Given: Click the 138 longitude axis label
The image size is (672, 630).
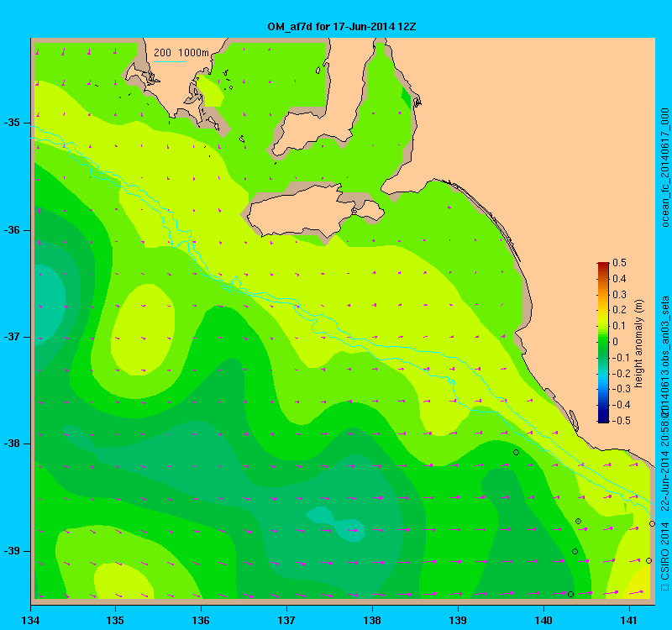Looking at the screenshot, I should pos(372,620).
